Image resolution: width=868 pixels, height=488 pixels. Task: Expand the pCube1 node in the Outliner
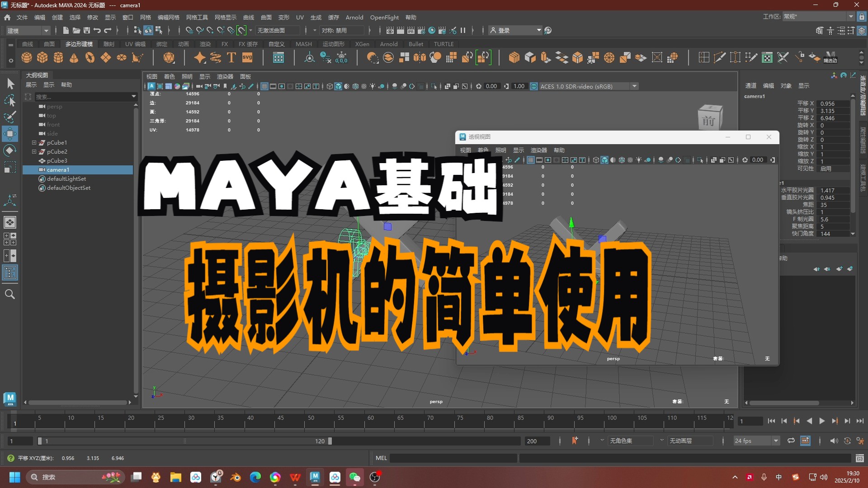(34, 142)
